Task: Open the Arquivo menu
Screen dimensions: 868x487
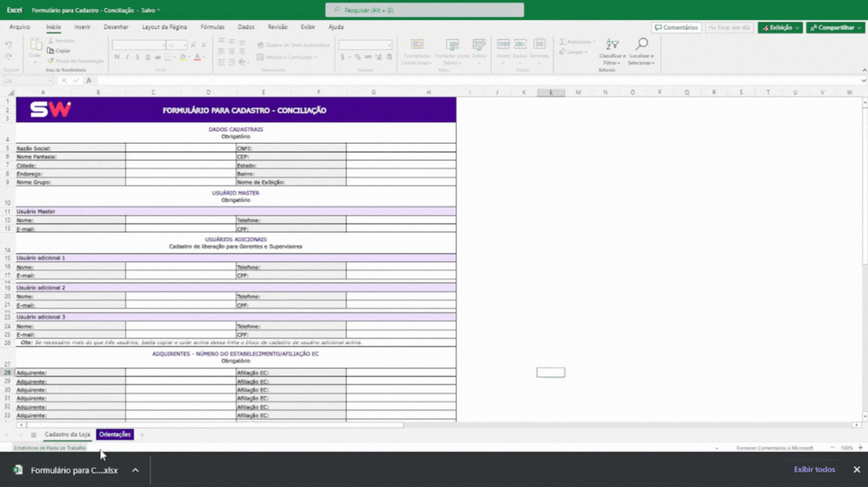Action: click(19, 26)
